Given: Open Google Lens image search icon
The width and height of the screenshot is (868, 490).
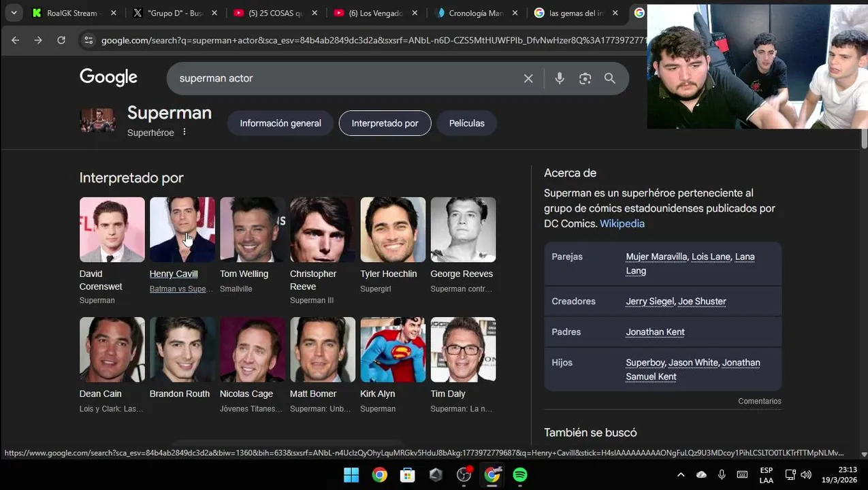Looking at the screenshot, I should point(585,78).
